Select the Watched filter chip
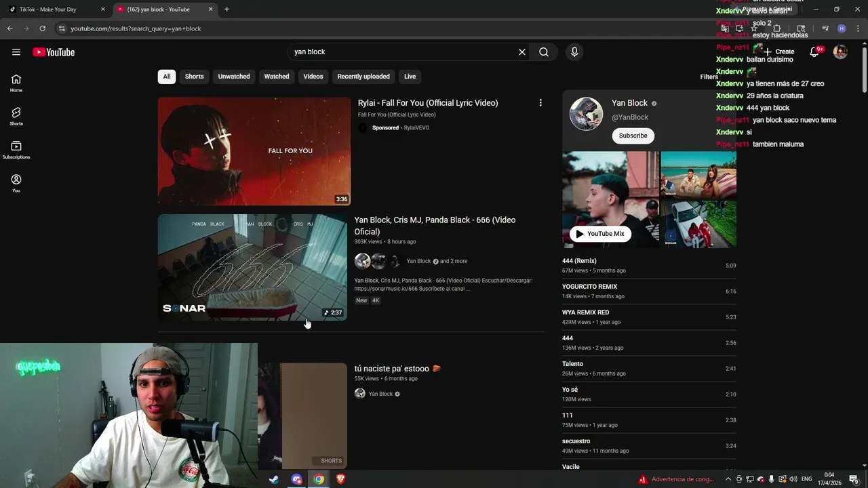 tap(277, 77)
